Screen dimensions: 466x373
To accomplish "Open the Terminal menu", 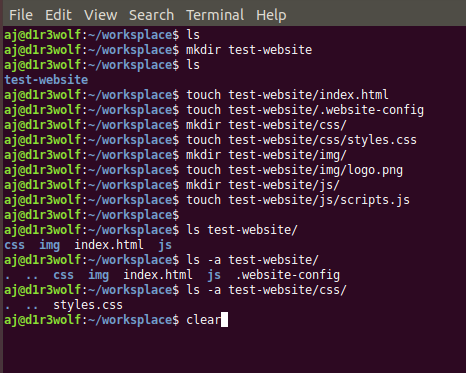I will (215, 15).
